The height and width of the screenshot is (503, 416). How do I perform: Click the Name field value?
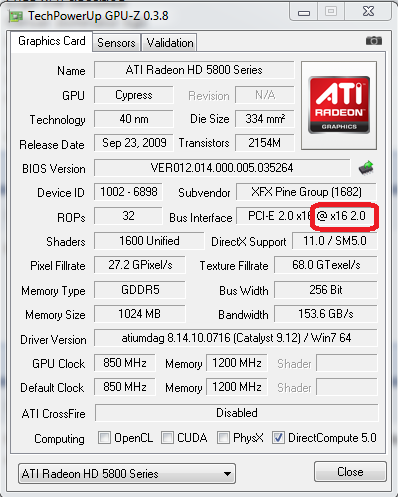point(194,70)
